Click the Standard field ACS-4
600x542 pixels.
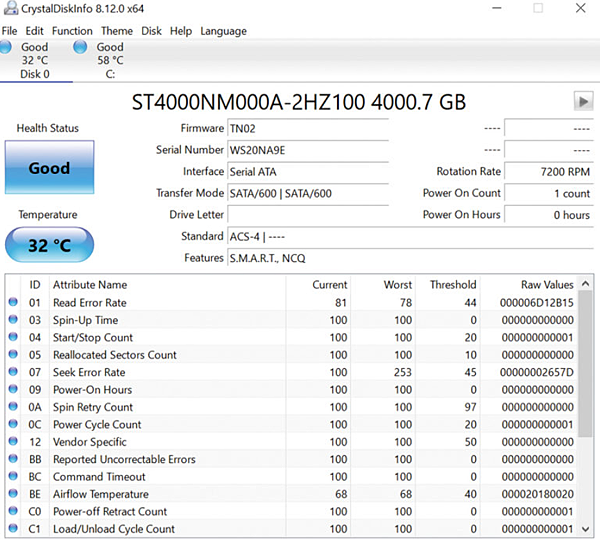411,237
